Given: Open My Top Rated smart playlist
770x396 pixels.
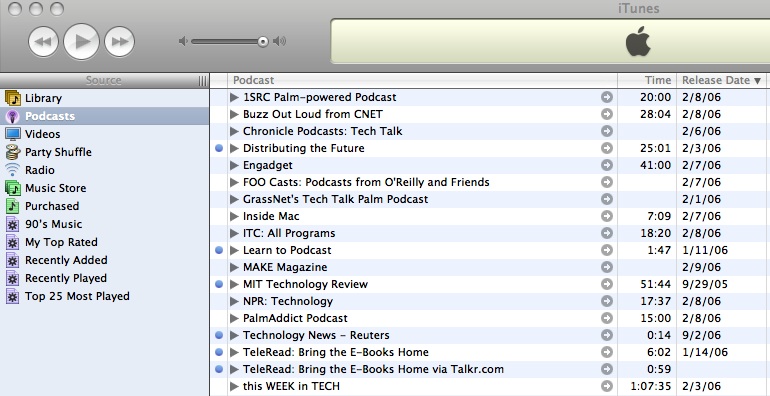Looking at the screenshot, I should (x=105, y=242).
